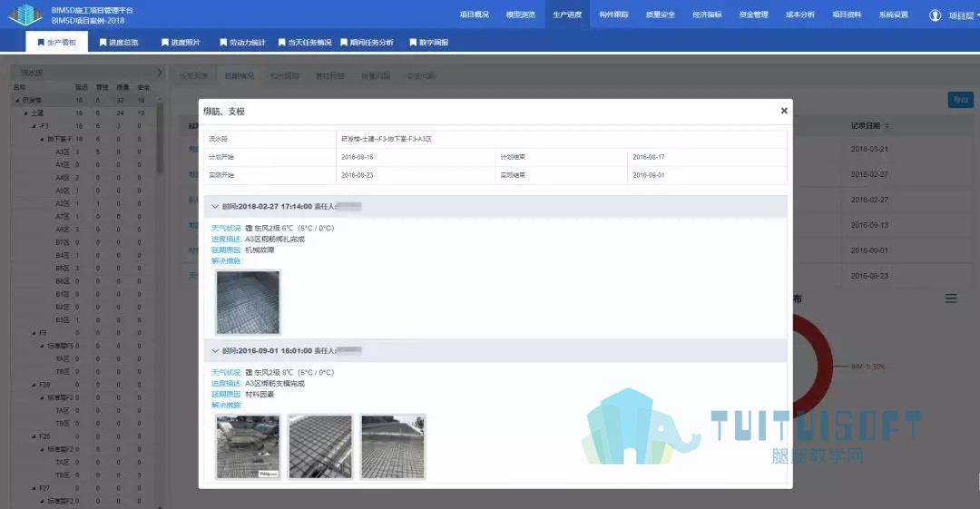
Task: Collapse the 2018-02-27 17:14:00 record section
Action: click(x=215, y=206)
